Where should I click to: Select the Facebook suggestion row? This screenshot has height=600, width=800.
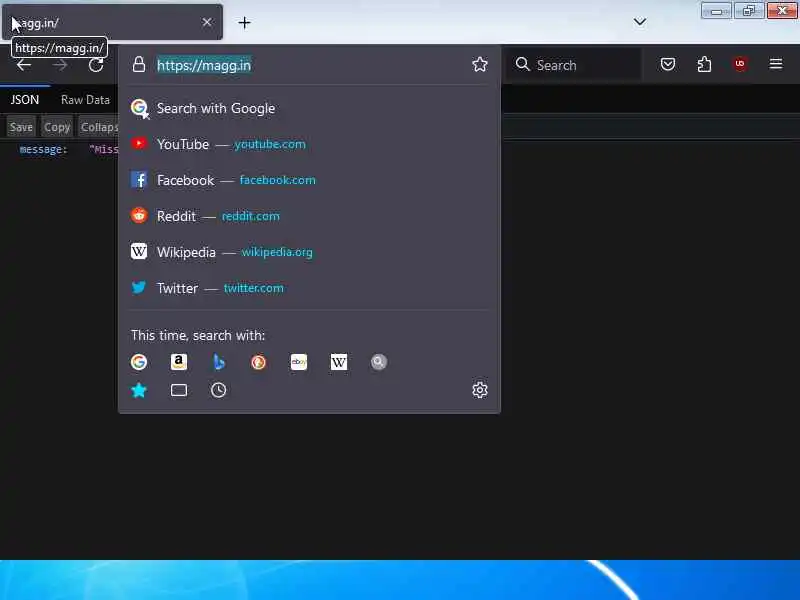[x=309, y=180]
